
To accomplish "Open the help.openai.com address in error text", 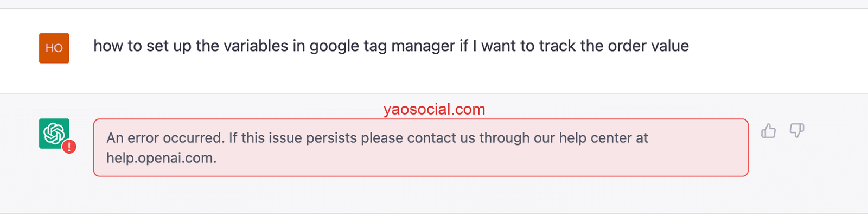I will point(161,158).
